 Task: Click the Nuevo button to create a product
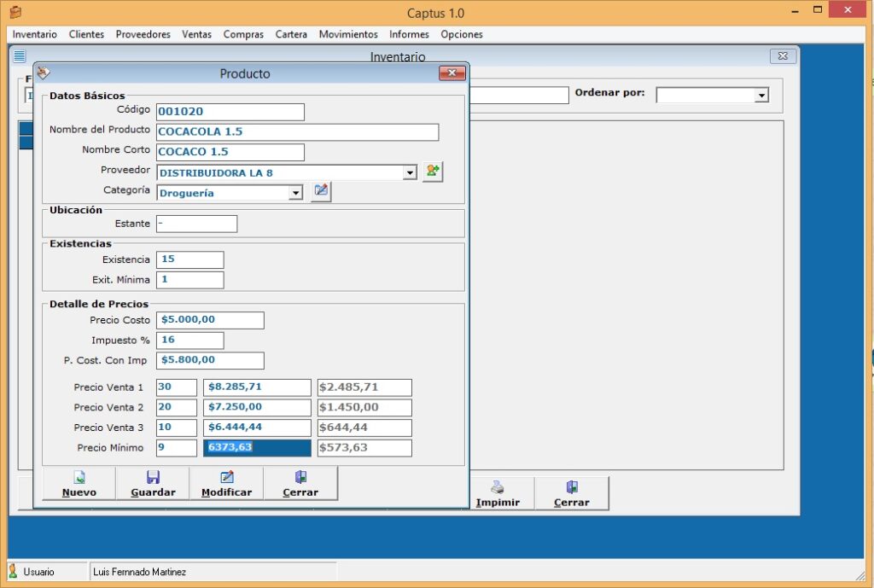click(x=79, y=483)
